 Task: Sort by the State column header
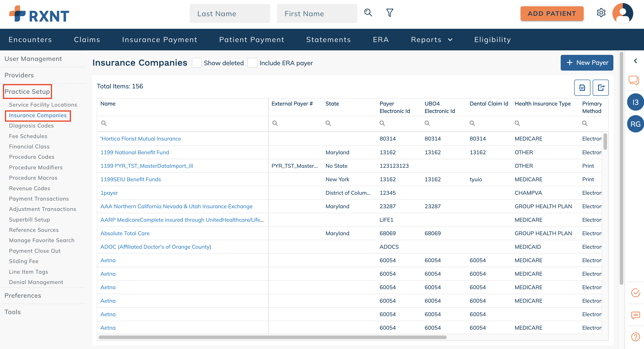pos(332,104)
